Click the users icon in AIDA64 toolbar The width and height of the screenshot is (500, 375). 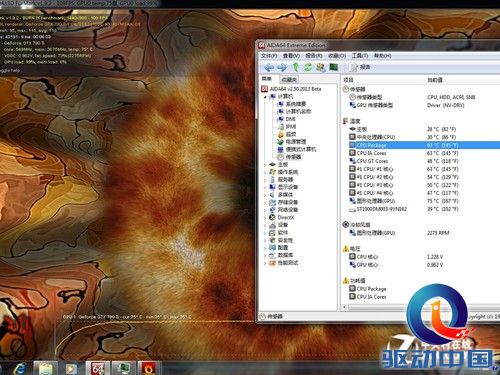tap(321, 67)
